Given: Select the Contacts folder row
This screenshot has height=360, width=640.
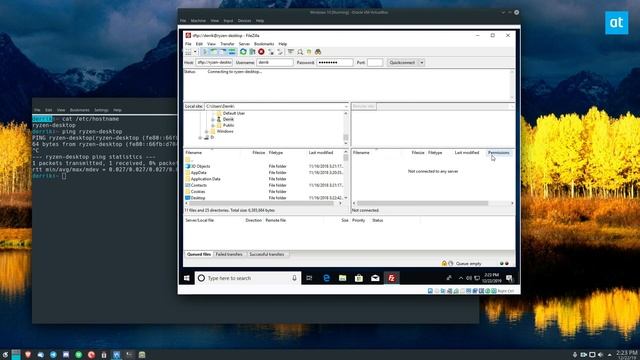Looking at the screenshot, I should pos(264,185).
